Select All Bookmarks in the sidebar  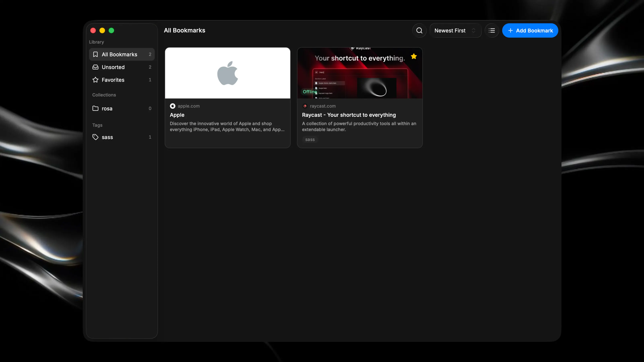(122, 55)
